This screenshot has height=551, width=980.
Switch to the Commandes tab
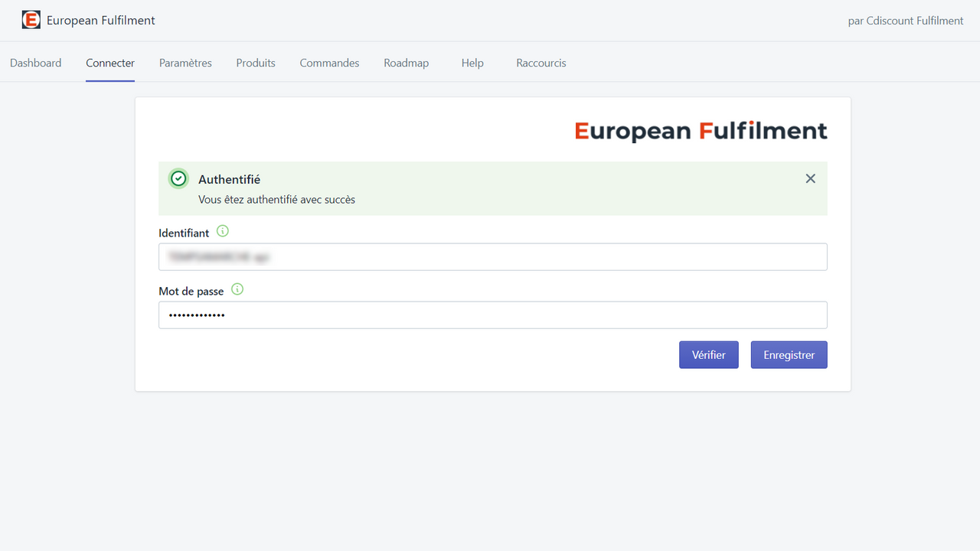pyautogui.click(x=329, y=63)
